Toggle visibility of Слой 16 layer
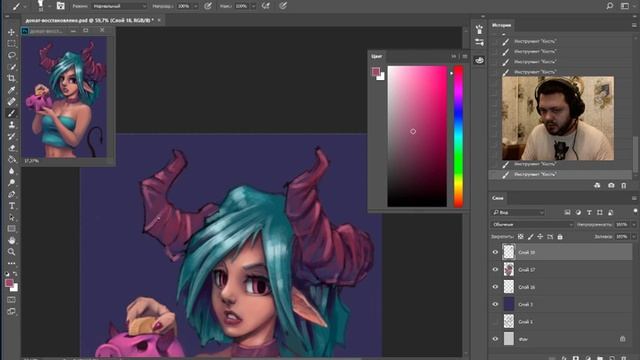The height and width of the screenshot is (360, 640). (x=495, y=287)
